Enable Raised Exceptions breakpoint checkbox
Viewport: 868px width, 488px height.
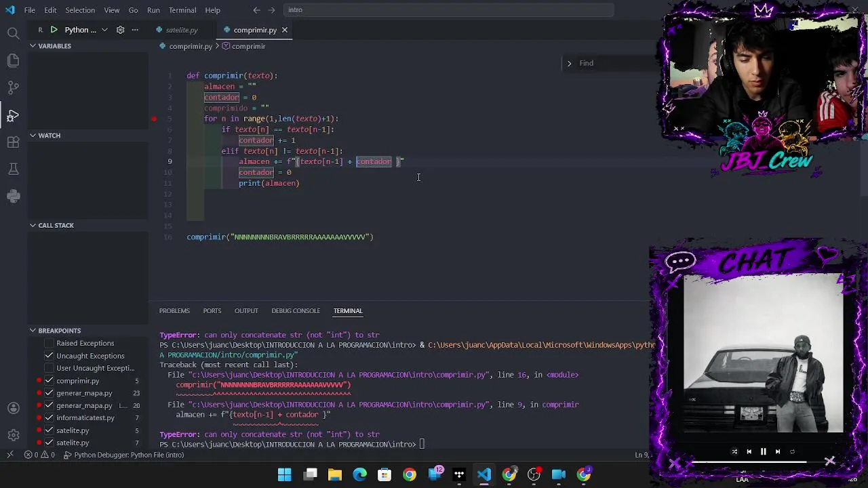49,344
